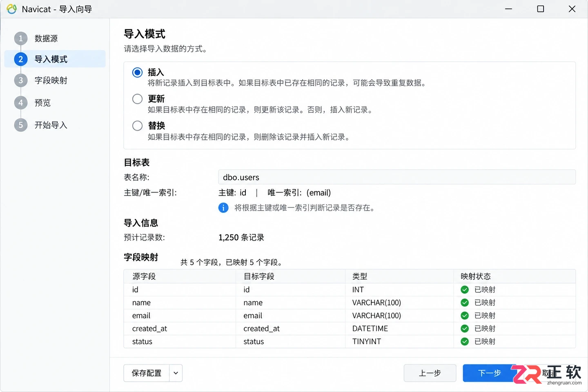Select the 替换 import mode radio button
The image size is (588, 392).
coord(138,125)
